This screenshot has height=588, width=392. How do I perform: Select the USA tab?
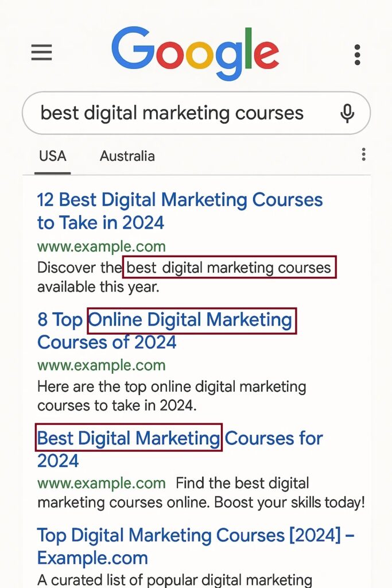[x=52, y=156]
